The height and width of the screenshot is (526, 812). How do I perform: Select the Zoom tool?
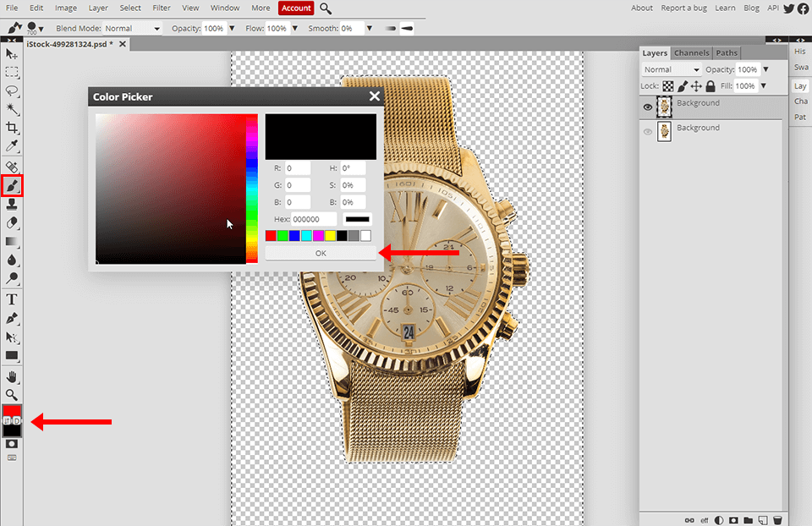[x=12, y=394]
